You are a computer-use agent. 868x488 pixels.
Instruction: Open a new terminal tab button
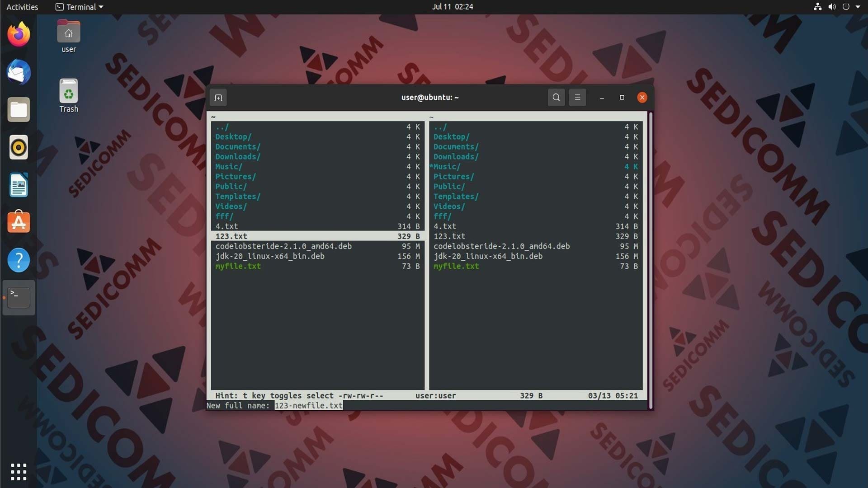(x=218, y=98)
